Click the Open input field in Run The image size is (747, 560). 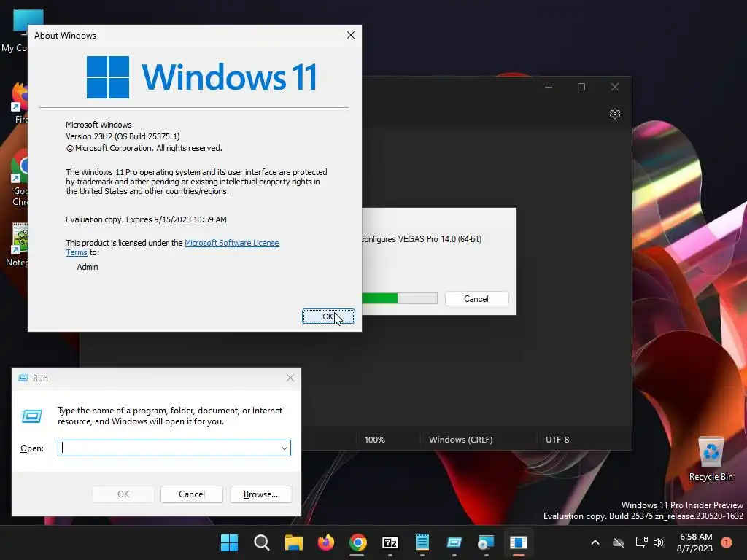174,448
